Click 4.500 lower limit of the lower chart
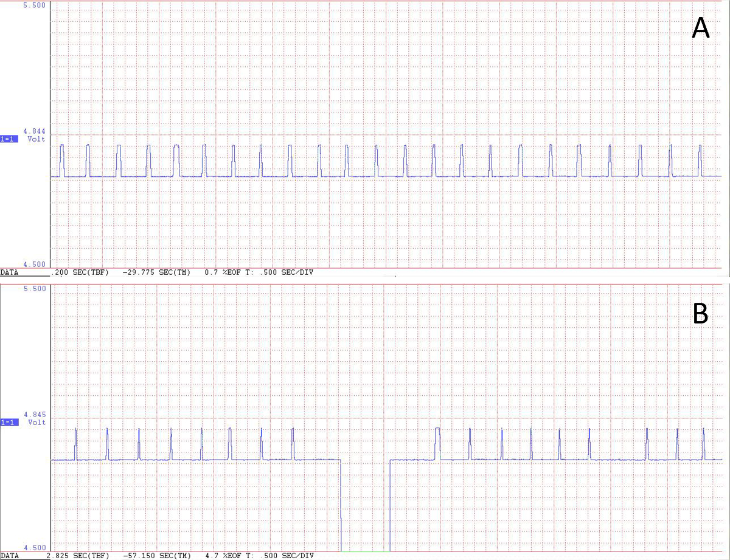Image resolution: width=730 pixels, height=560 pixels. point(34,548)
